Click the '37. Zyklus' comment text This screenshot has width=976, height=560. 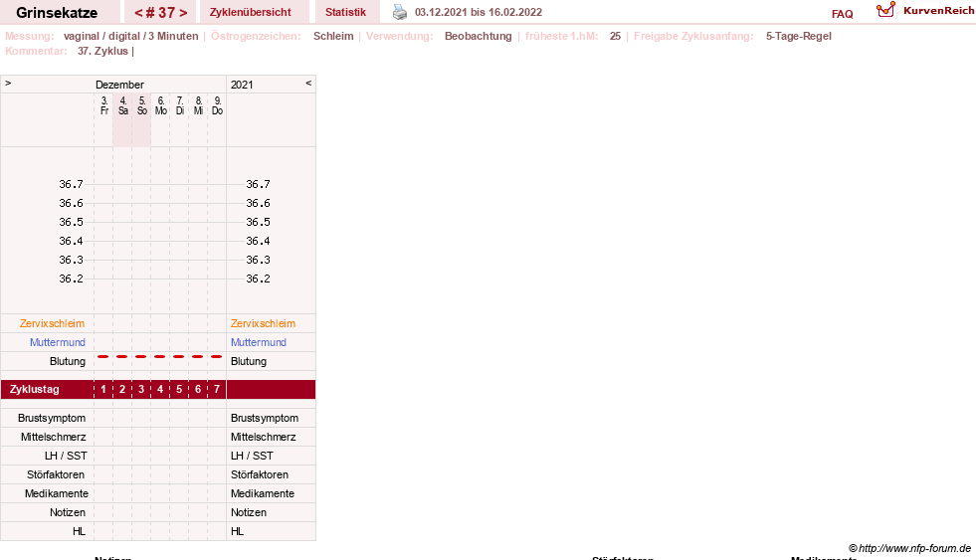tap(102, 51)
